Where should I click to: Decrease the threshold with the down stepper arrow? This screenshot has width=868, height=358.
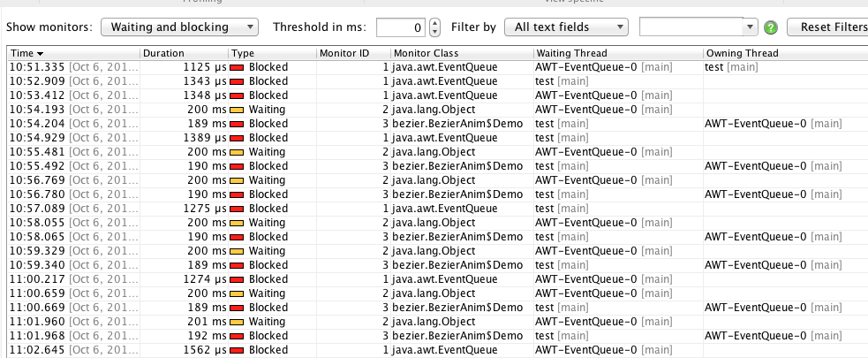[x=435, y=32]
